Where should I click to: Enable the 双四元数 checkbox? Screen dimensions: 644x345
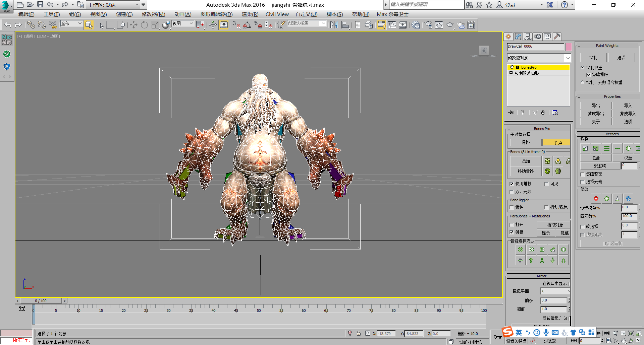512,192
